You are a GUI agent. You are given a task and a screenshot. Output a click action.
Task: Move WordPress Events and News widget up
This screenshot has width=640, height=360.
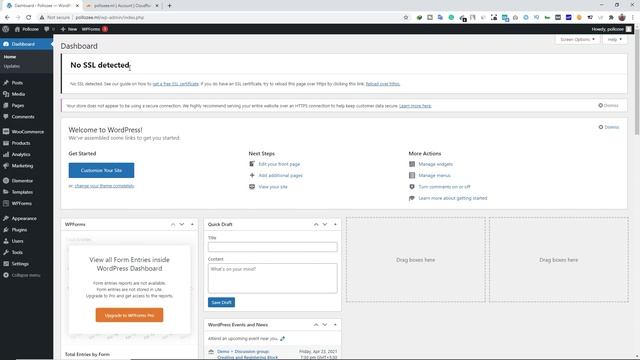point(316,325)
